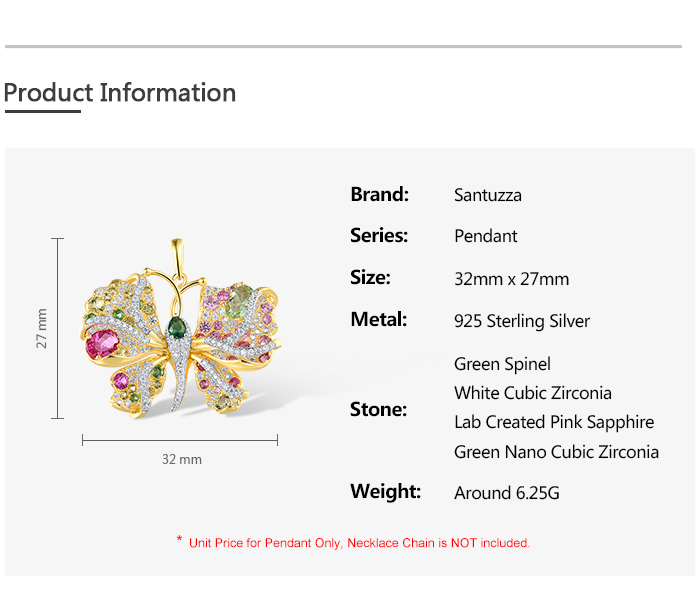Click the Brand label
The image size is (700, 615).
click(379, 195)
